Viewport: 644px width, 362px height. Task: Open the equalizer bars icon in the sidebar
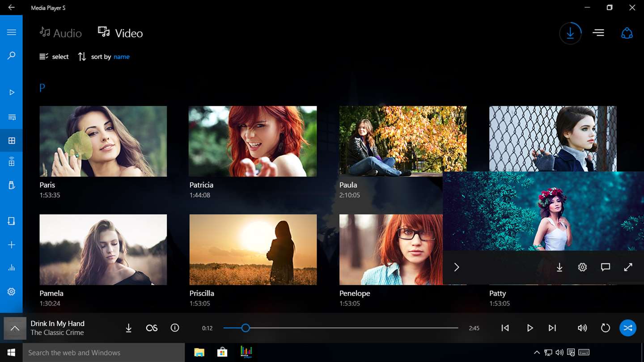[x=12, y=268]
